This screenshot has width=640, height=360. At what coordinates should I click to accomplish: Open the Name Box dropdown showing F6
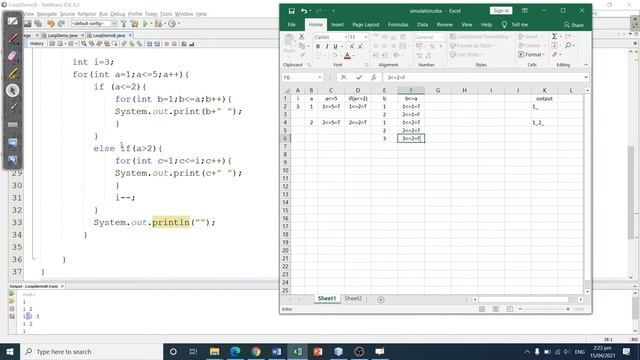[x=320, y=77]
